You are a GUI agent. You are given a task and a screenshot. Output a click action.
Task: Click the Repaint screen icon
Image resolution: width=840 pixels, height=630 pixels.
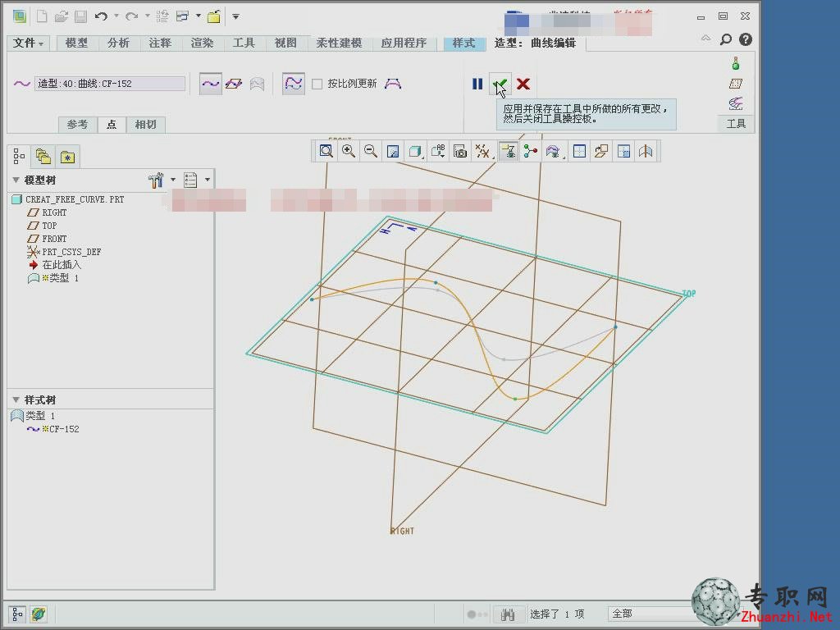coord(393,152)
